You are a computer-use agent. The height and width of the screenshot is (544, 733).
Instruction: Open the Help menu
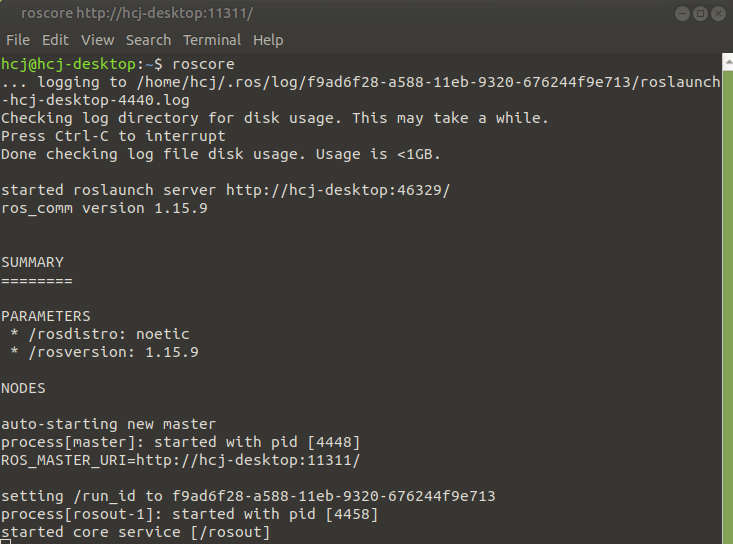pyautogui.click(x=268, y=40)
